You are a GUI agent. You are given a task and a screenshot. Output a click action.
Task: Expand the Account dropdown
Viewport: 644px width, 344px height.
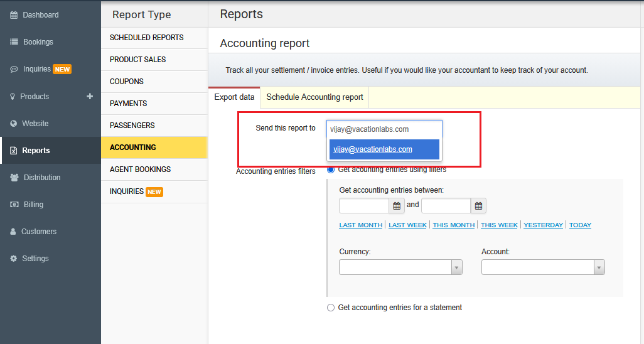point(543,267)
